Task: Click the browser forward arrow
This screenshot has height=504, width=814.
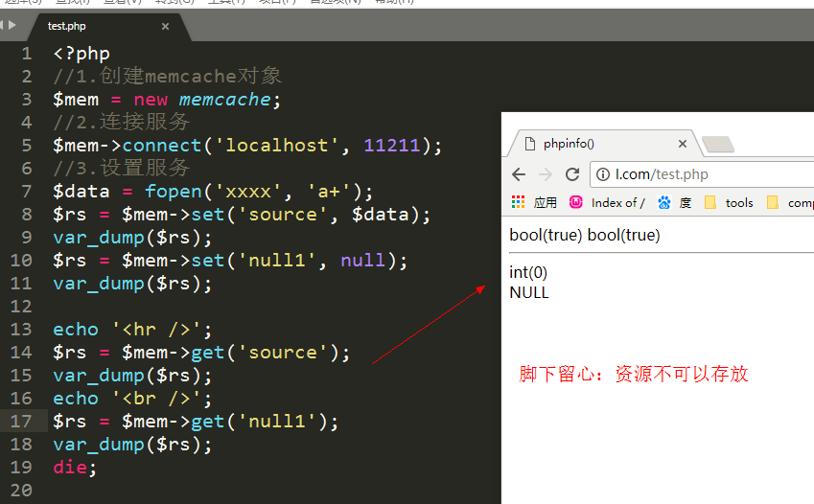Action: pyautogui.click(x=545, y=174)
